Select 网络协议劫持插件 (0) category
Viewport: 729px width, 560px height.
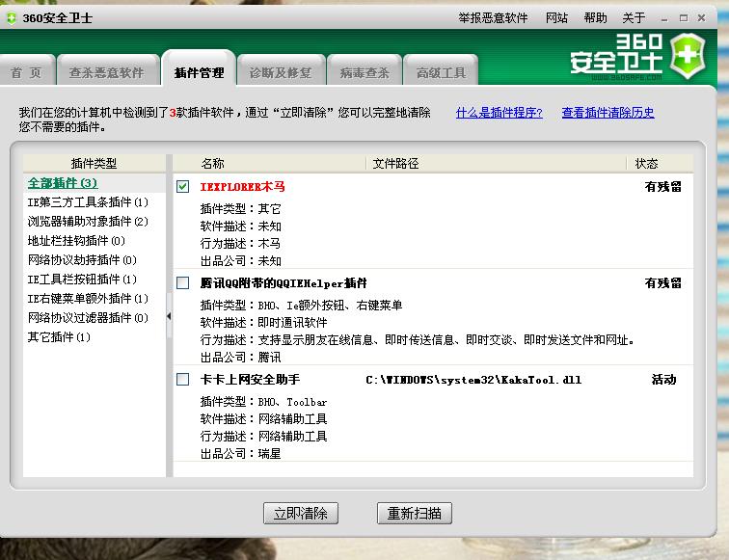tap(82, 260)
